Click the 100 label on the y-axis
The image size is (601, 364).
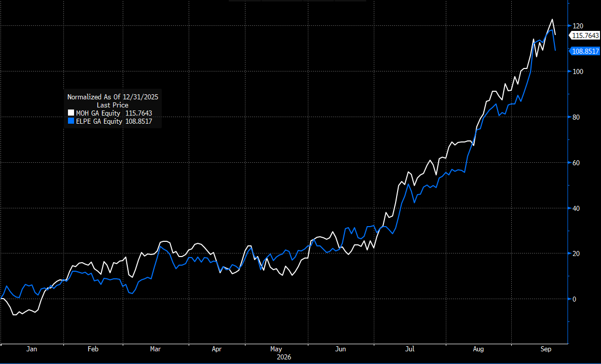coord(578,71)
